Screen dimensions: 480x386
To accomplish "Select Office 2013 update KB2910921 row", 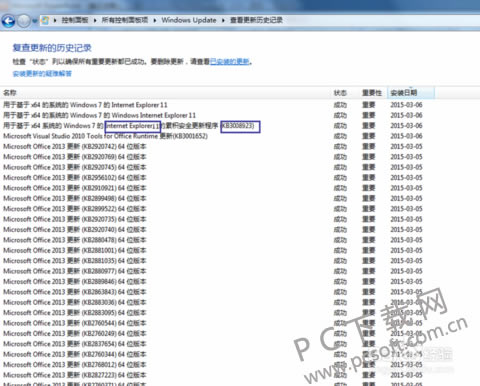I will [x=213, y=188].
